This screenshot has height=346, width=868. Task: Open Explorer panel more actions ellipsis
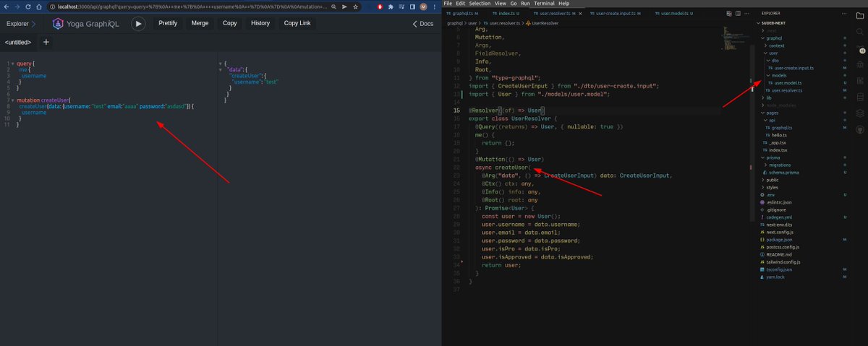pyautogui.click(x=845, y=14)
